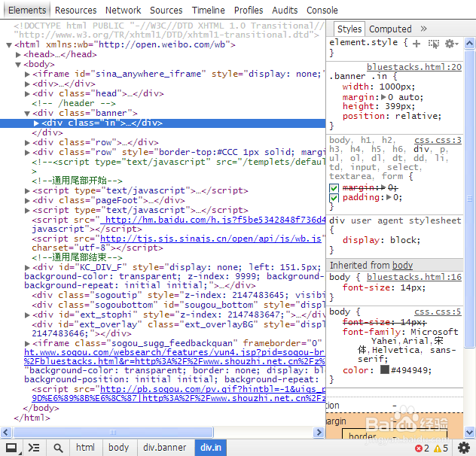Expand the sina_anywhere_iframe node

coord(27,74)
